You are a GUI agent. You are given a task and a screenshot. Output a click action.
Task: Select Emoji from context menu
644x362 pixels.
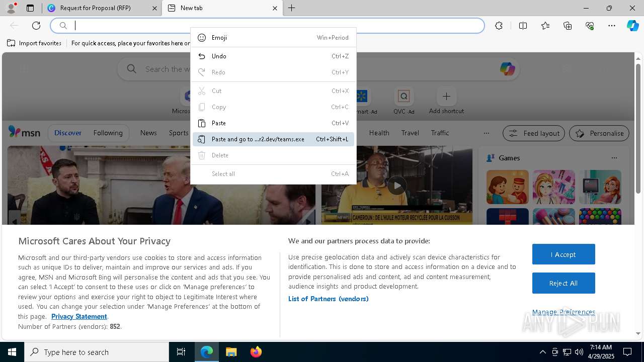coord(274,38)
